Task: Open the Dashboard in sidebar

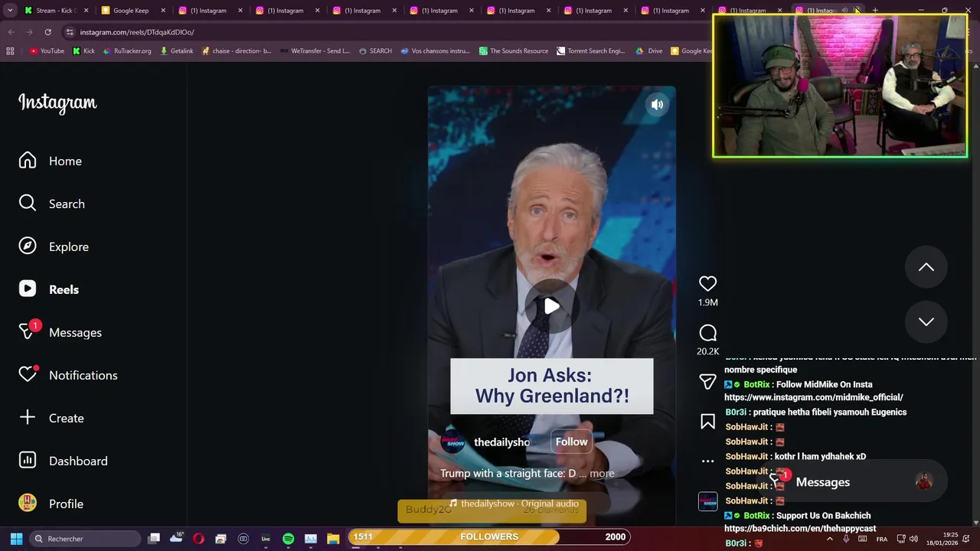Action: click(64, 461)
